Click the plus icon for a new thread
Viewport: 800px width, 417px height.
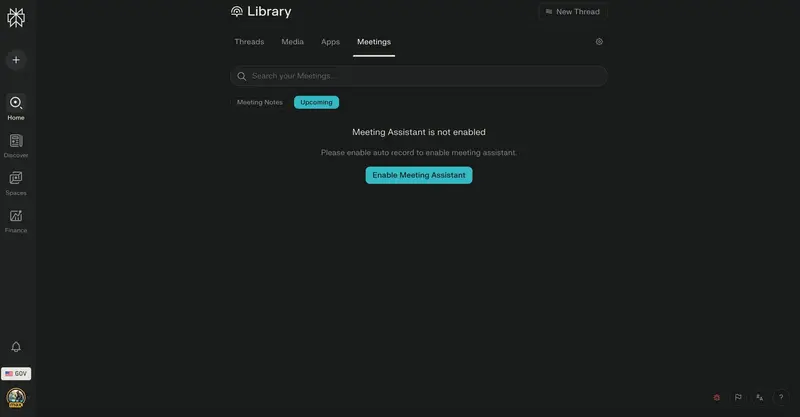tap(16, 60)
